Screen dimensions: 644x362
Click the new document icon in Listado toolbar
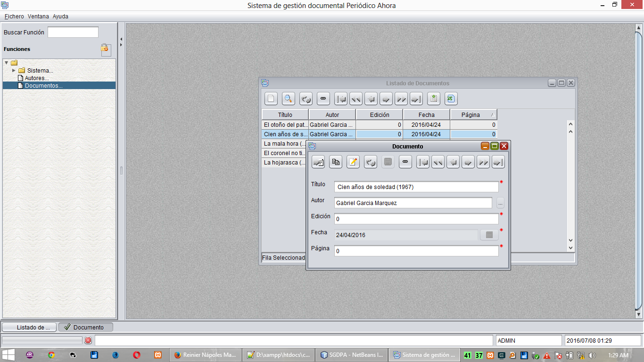click(x=271, y=99)
